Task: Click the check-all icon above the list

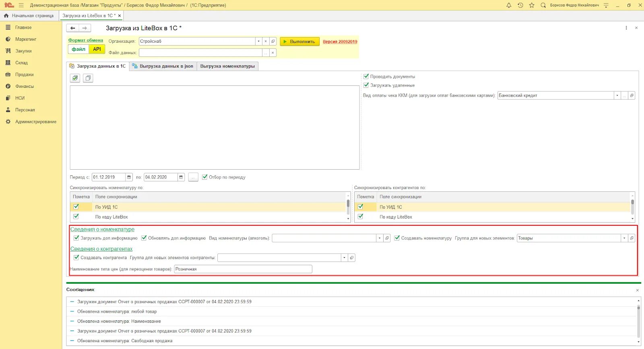Action: click(75, 78)
